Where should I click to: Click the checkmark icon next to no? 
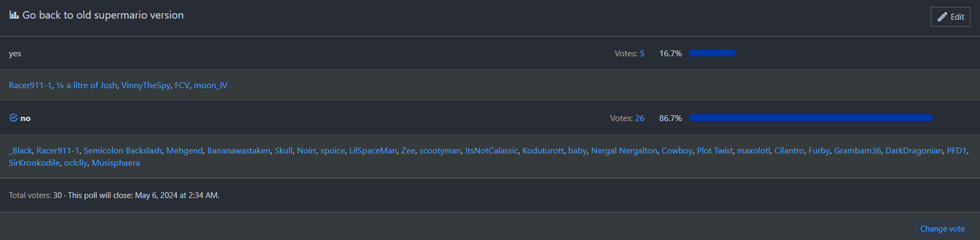14,118
